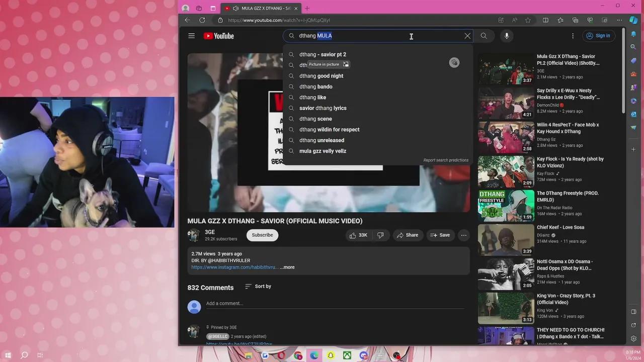View site information lock icon

(x=220, y=20)
